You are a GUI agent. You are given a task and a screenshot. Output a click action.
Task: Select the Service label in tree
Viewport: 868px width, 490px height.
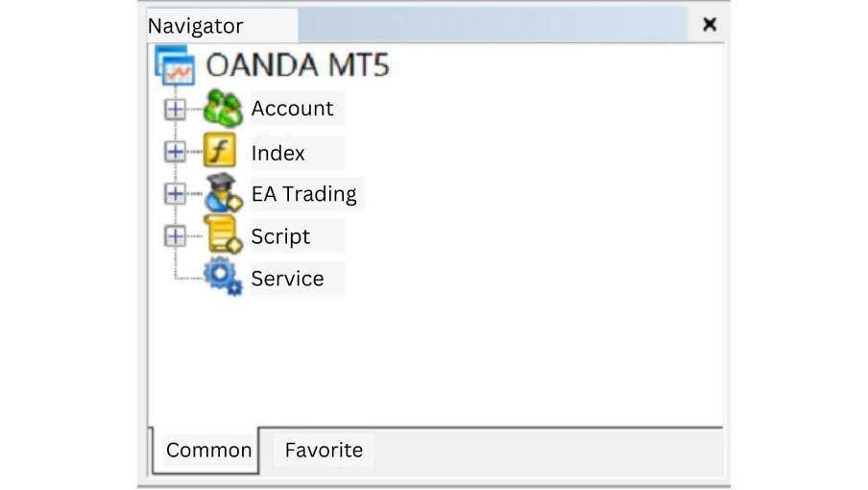point(287,279)
